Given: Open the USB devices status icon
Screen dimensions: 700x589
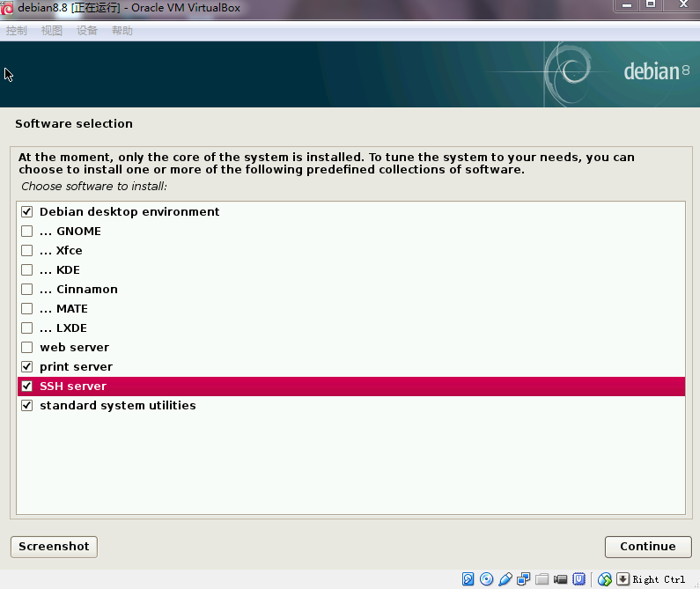Looking at the screenshot, I should click(x=505, y=579).
